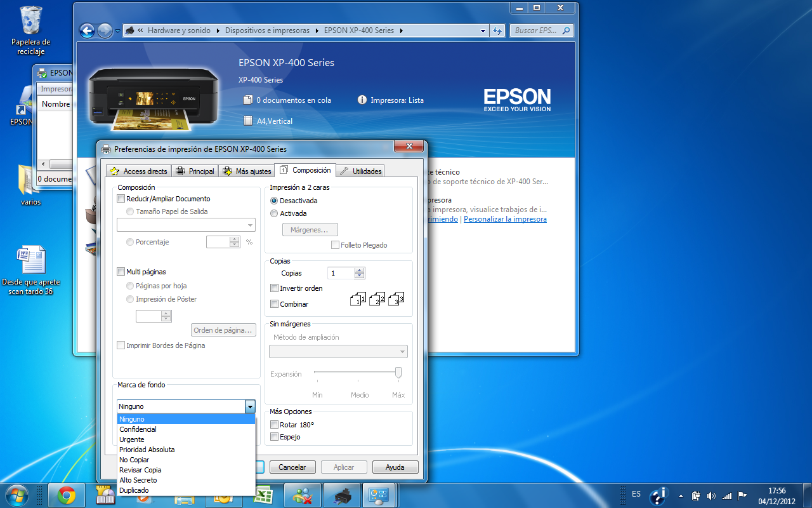Open the Windows Start menu
812x508 pixels.
coord(17,495)
